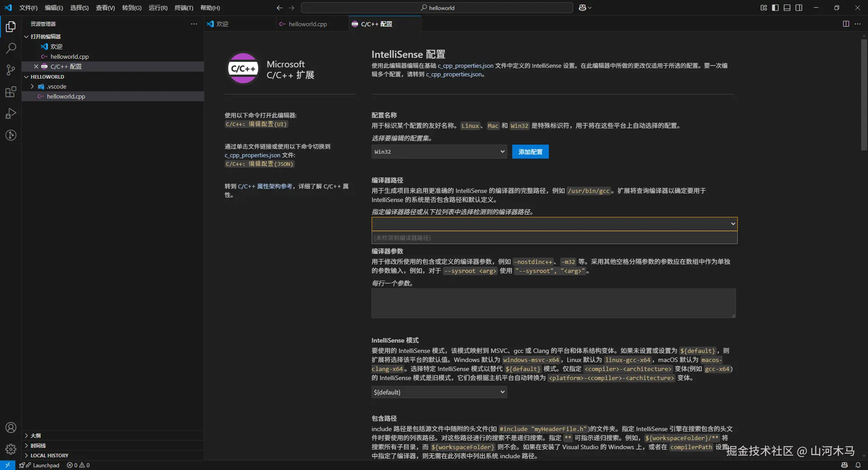Open the Manage gear icon
The image size is (868, 470).
11,449
